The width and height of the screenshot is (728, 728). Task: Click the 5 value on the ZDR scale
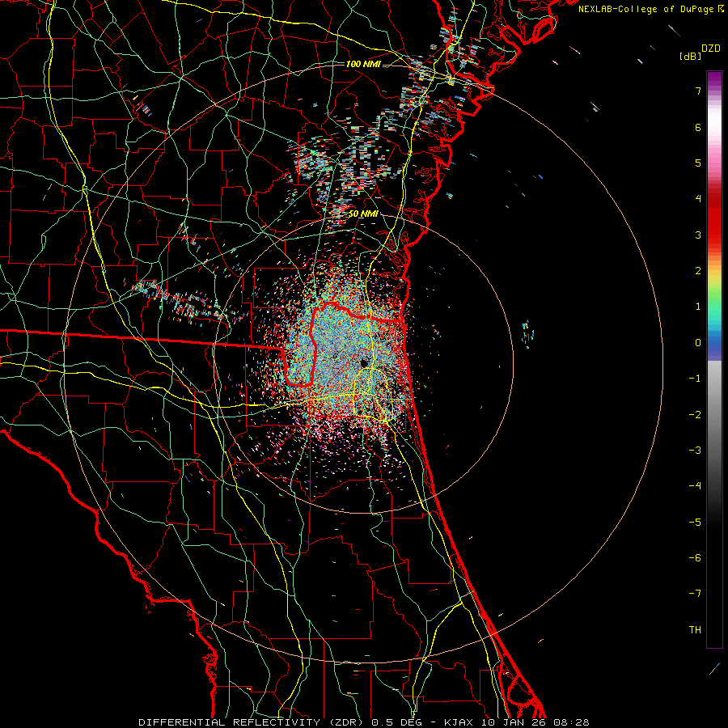698,163
